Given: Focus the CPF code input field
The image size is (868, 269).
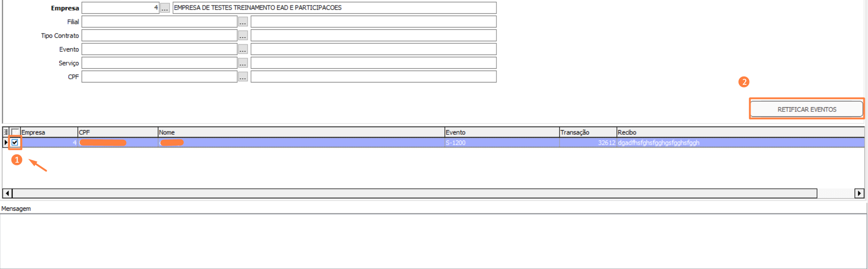Looking at the screenshot, I should pyautogui.click(x=159, y=77).
